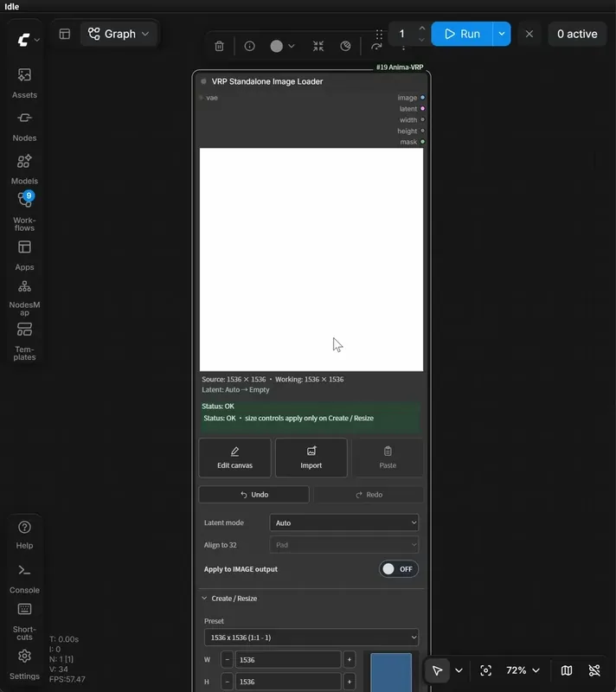The image size is (616, 692).
Task: Open node color picker dropdown
Action: 282,46
